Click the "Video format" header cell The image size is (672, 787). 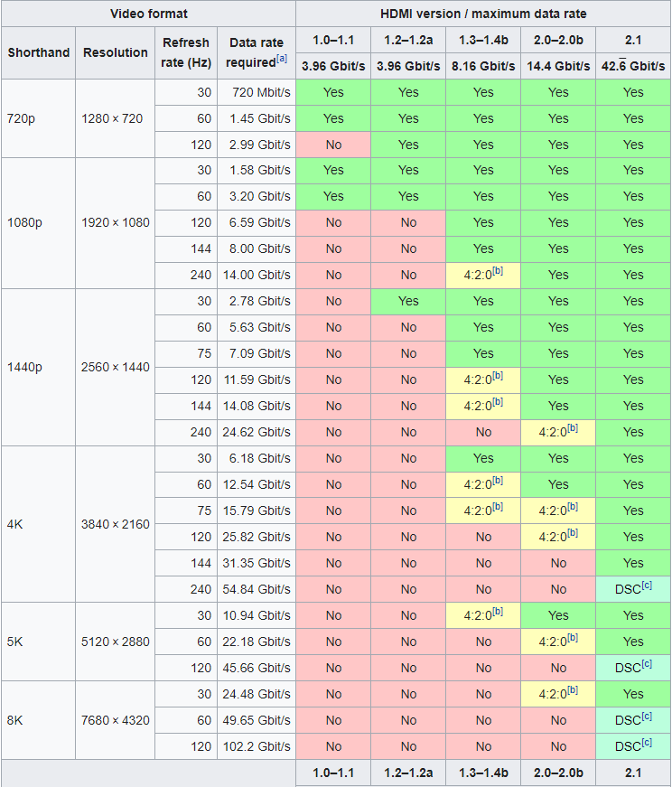tap(148, 14)
